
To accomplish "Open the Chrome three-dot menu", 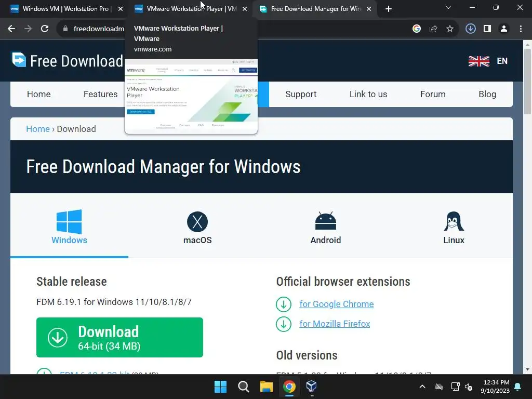I will [521, 29].
